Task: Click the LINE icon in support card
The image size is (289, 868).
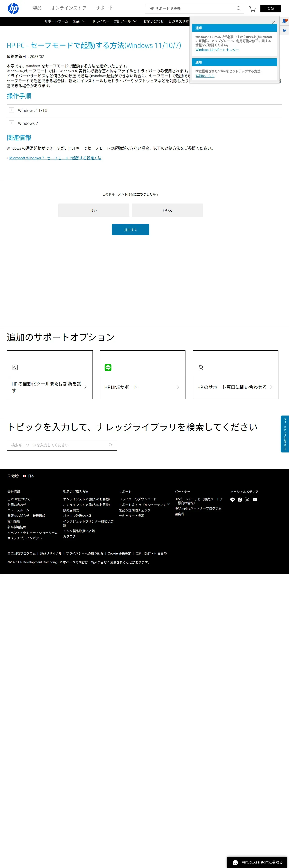Action: (x=108, y=367)
